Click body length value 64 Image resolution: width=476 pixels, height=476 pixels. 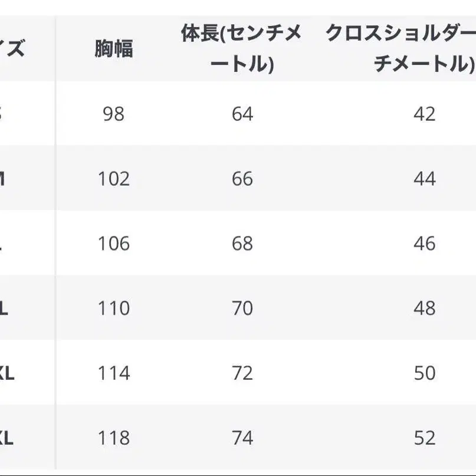point(242,113)
